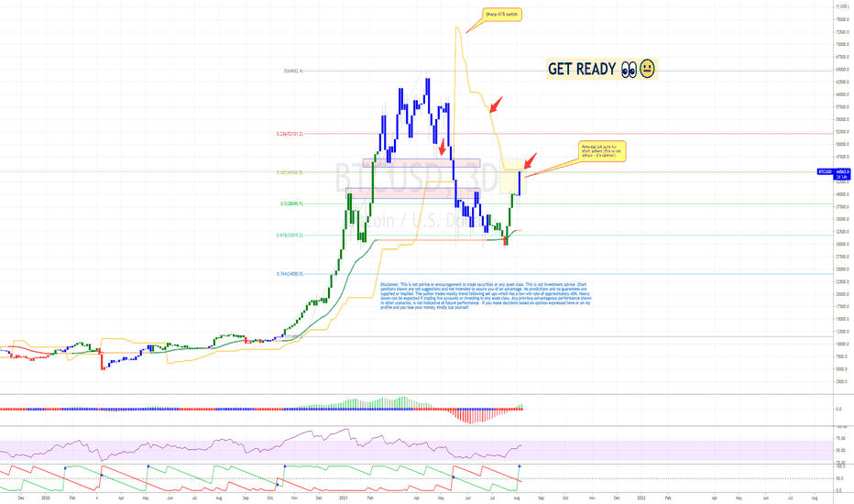The width and height of the screenshot is (854, 504).
Task: Select the lower pink zone rectangle near 40000
Action: click(413, 192)
